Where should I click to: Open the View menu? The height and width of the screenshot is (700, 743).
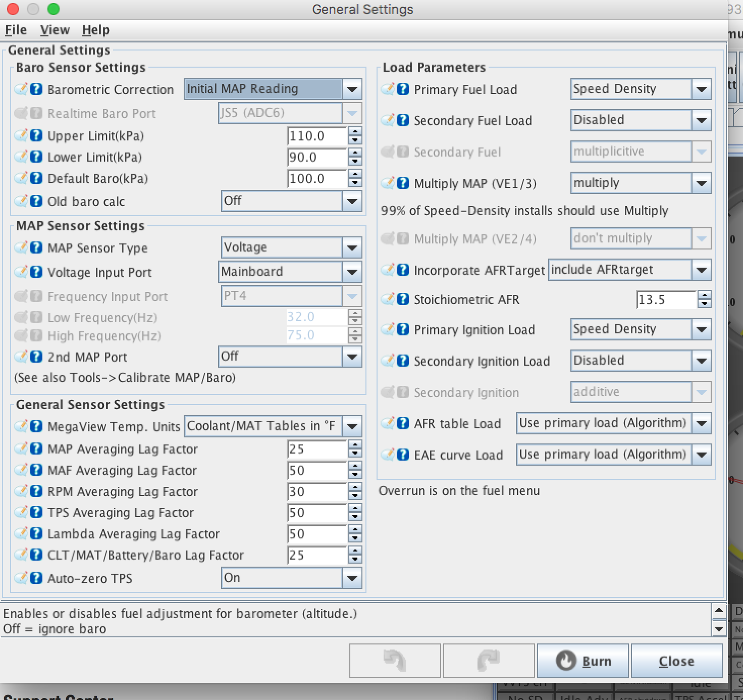[55, 30]
